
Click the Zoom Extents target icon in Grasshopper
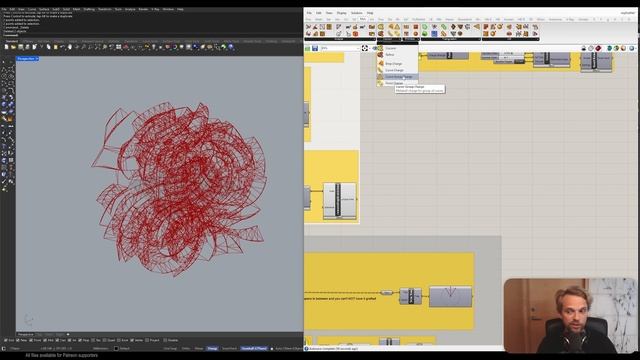[x=365, y=48]
